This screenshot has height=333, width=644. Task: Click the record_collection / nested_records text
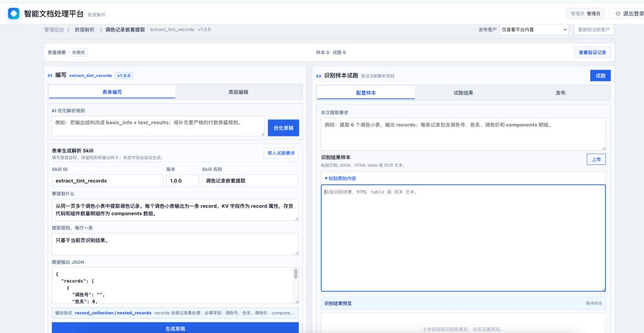113,313
